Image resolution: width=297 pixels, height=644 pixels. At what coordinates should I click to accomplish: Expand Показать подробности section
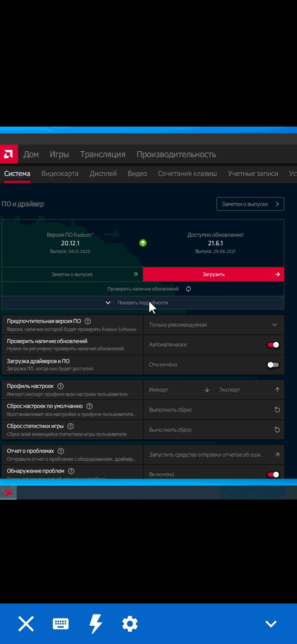[143, 303]
